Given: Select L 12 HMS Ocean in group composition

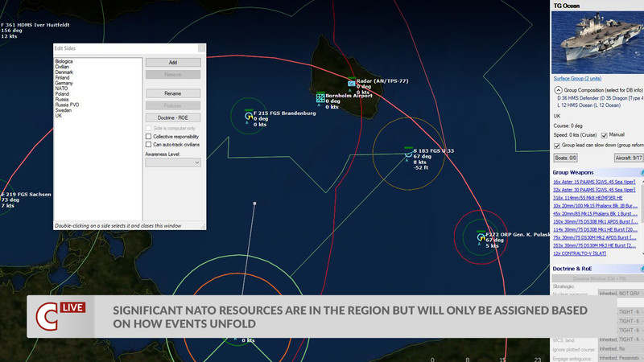Looking at the screenshot, I should click(x=588, y=105).
